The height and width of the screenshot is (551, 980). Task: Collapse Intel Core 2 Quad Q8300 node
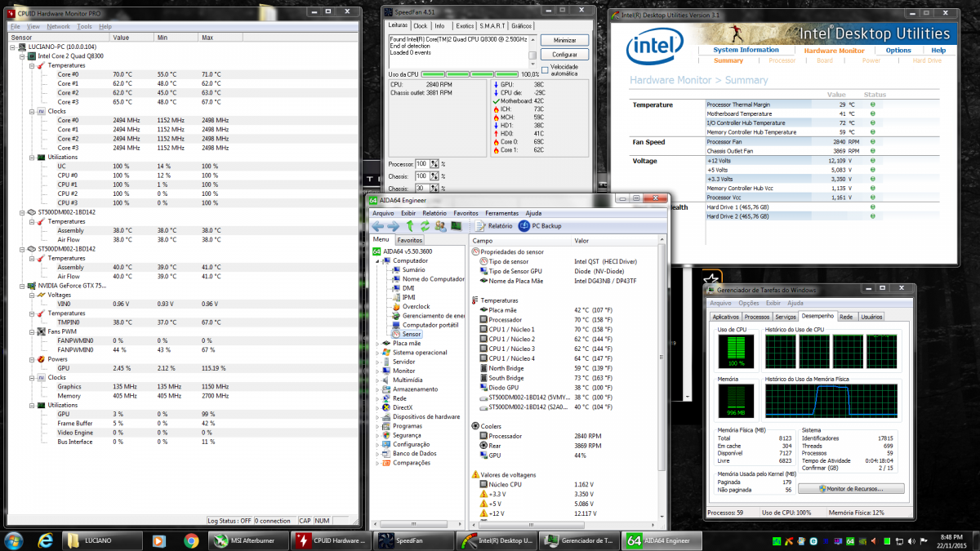pos(22,56)
